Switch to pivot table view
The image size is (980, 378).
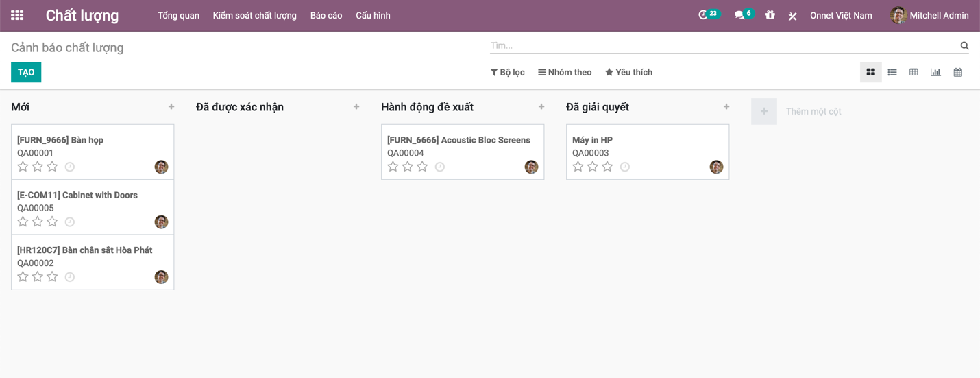click(914, 72)
